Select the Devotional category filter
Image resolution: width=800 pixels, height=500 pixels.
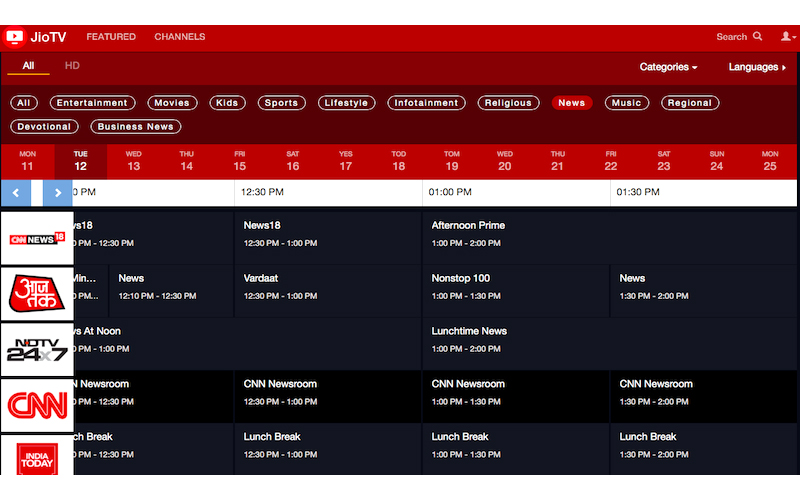44,127
